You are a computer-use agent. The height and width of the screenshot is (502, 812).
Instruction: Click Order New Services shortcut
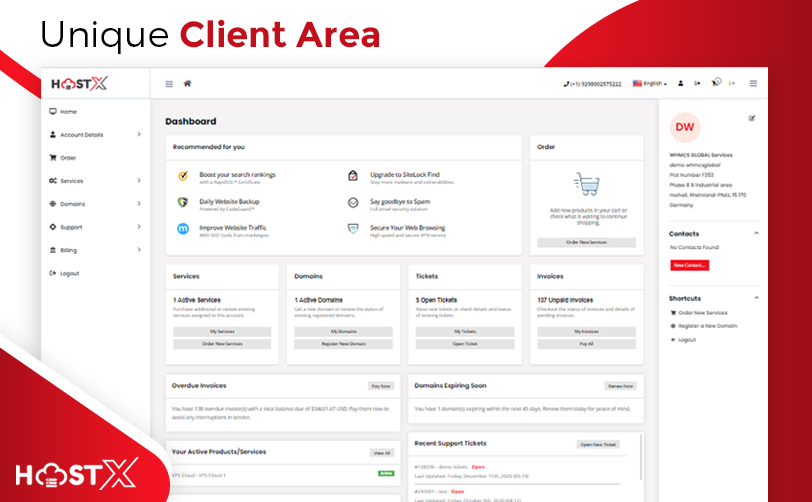click(699, 313)
